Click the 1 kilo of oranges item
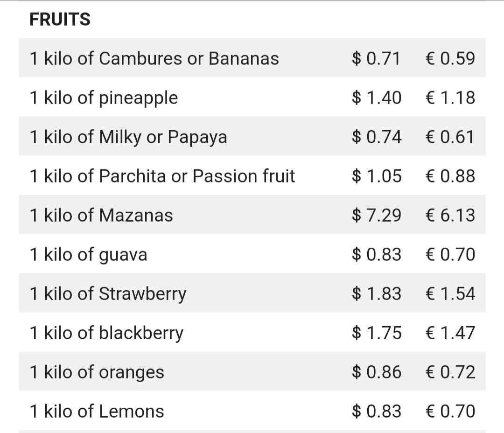 coord(252,371)
